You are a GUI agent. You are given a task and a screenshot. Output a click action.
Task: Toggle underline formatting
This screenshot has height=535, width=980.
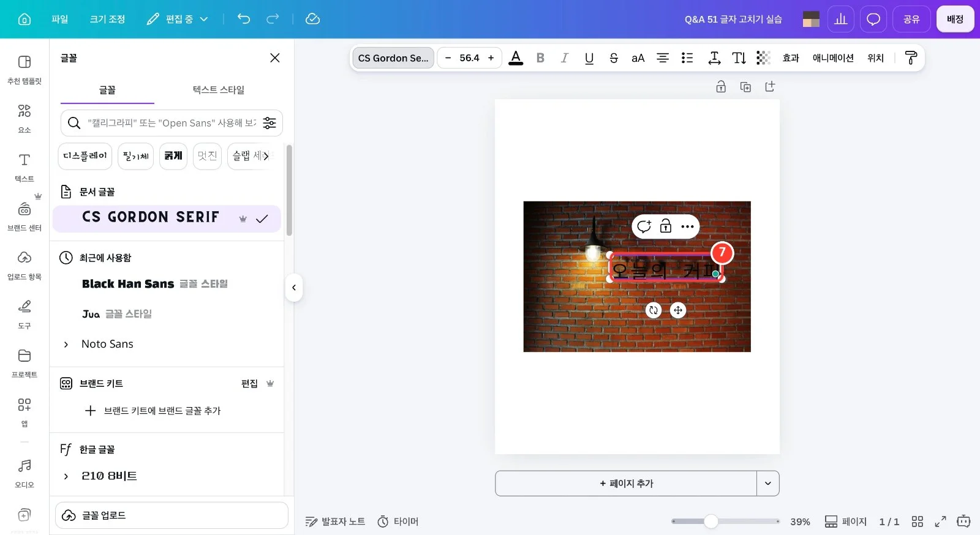coord(589,58)
